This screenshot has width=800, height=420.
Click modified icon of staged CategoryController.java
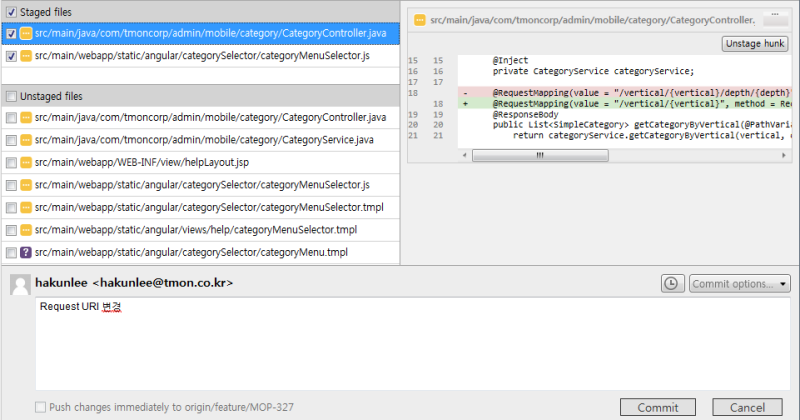coord(26,34)
